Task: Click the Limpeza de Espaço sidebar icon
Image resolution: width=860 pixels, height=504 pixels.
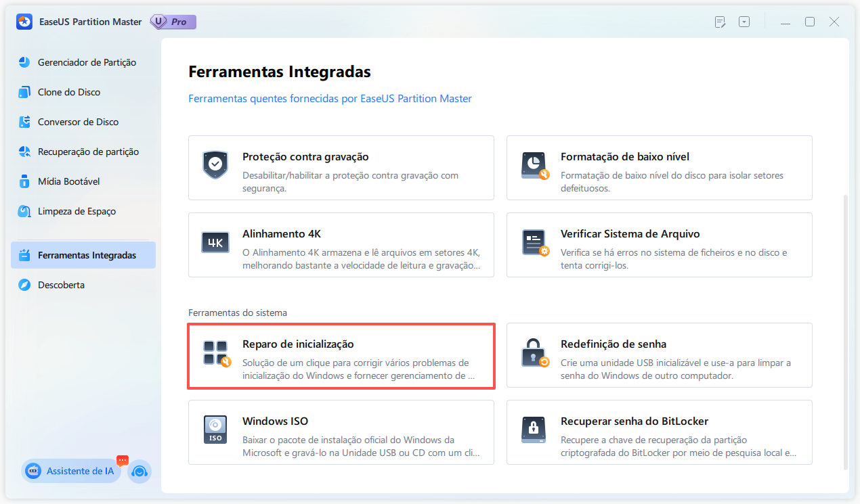Action: point(24,211)
